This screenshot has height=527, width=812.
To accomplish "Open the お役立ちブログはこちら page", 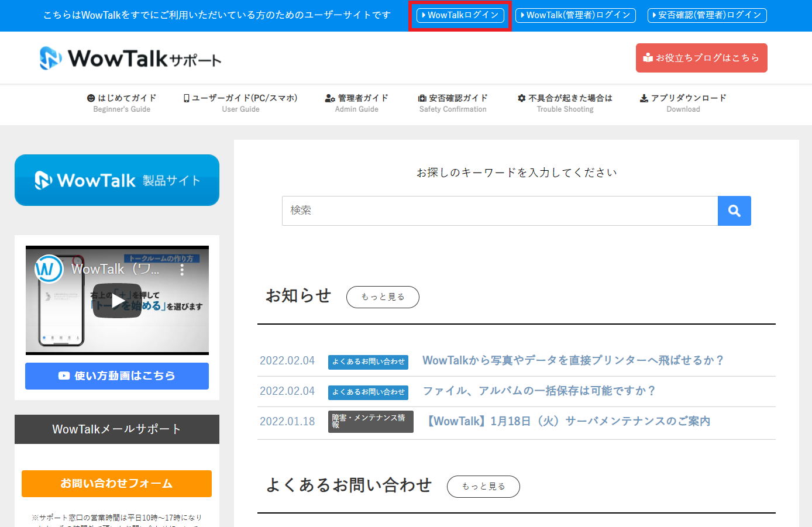I will pyautogui.click(x=701, y=57).
